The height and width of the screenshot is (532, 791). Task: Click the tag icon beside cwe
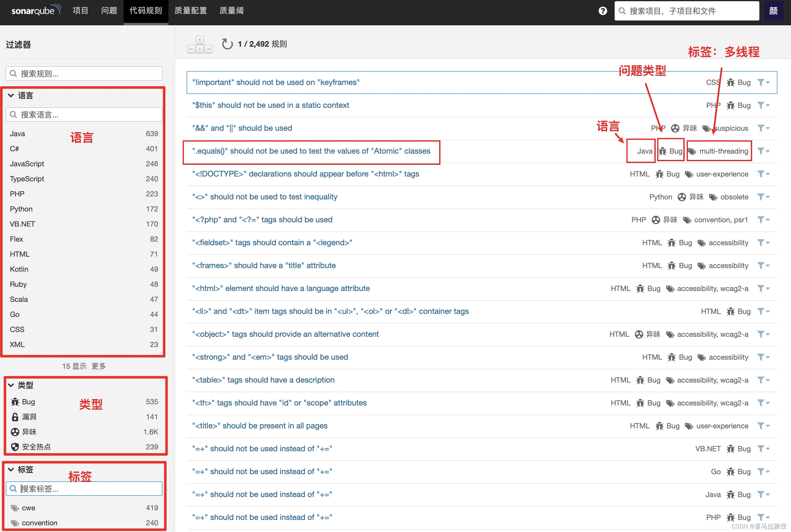(14, 508)
